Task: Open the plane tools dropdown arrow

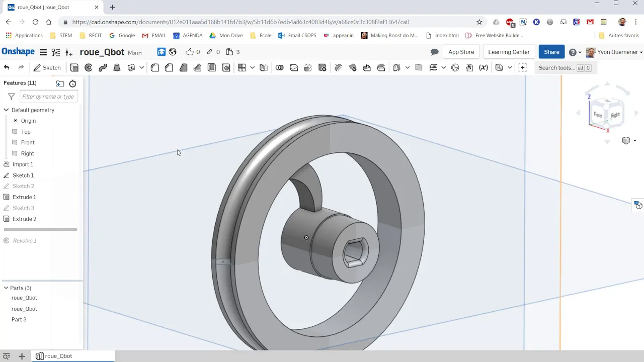Action: pos(408,67)
